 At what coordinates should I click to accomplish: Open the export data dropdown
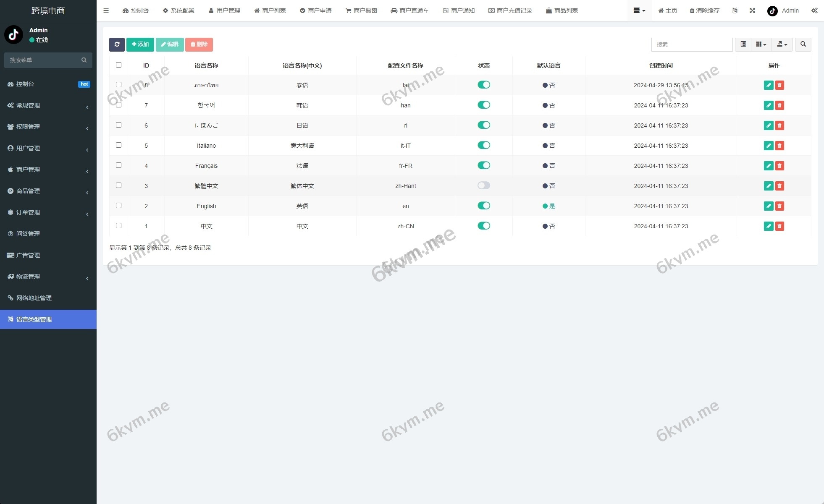(782, 44)
